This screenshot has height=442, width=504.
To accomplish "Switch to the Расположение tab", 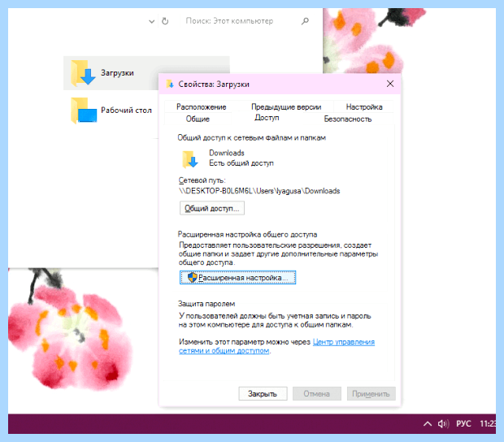I will (202, 107).
